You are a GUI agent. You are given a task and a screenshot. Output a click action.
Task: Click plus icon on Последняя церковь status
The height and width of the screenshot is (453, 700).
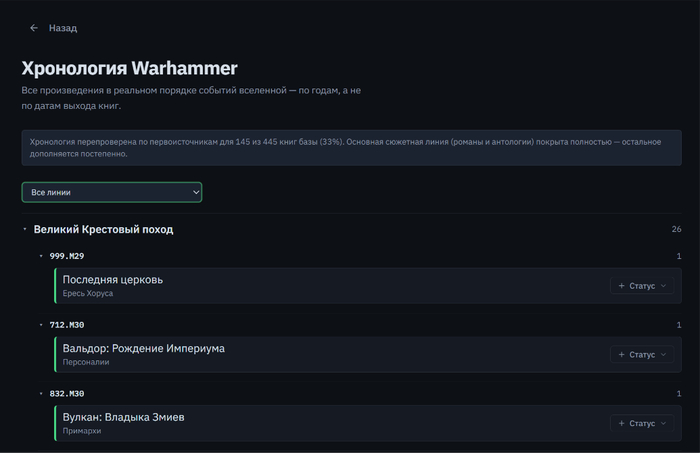pyautogui.click(x=621, y=286)
